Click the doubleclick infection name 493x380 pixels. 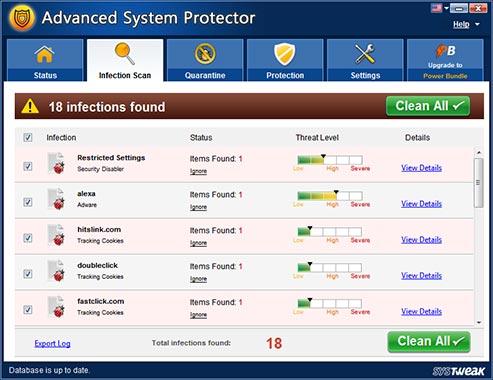[x=97, y=265]
